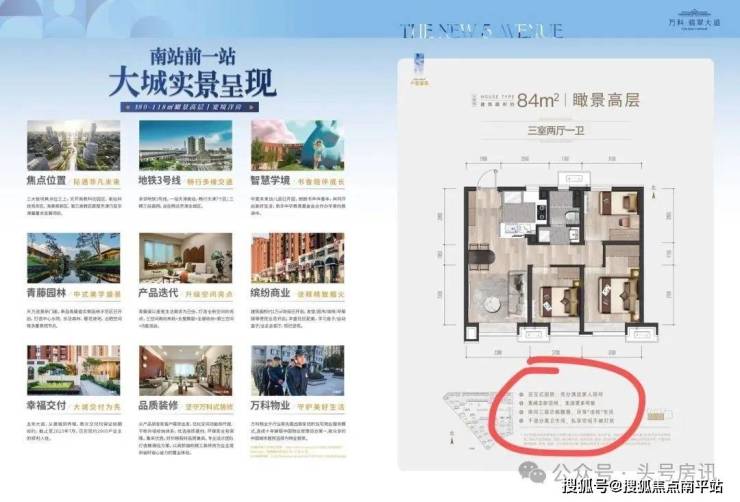
Task: Click the 万科 logo in top corner
Action: tap(695, 19)
